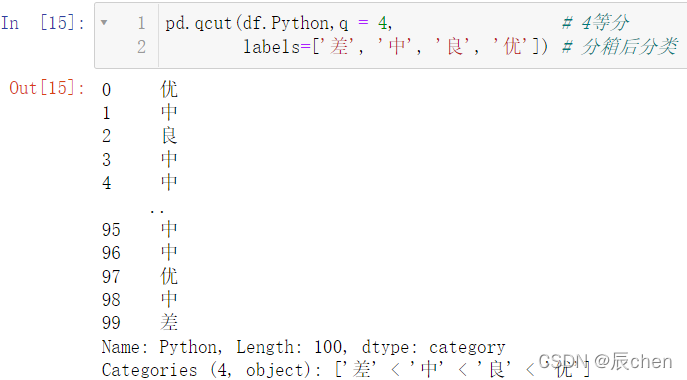Select the In [15] input prompt
The width and height of the screenshot is (687, 380).
coord(43,23)
